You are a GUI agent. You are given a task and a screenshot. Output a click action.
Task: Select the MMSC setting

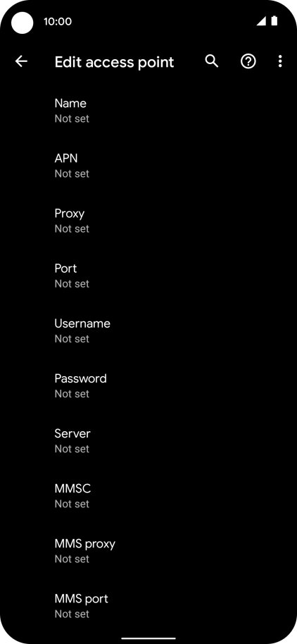coord(148,496)
